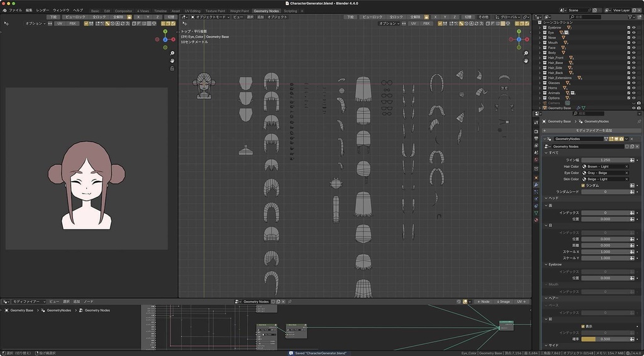Click the zoom magnifier icon in top-view viewport
The height and width of the screenshot is (356, 644).
(x=526, y=53)
